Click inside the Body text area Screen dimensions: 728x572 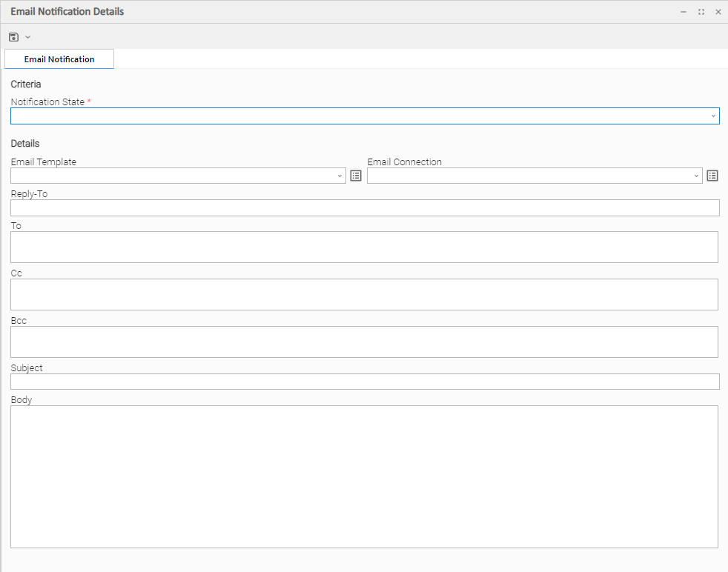point(364,476)
